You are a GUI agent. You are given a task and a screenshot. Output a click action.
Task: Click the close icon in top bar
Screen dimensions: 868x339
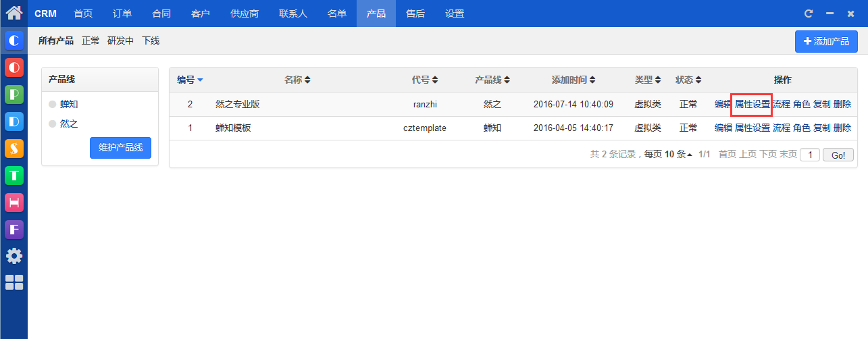(x=851, y=14)
